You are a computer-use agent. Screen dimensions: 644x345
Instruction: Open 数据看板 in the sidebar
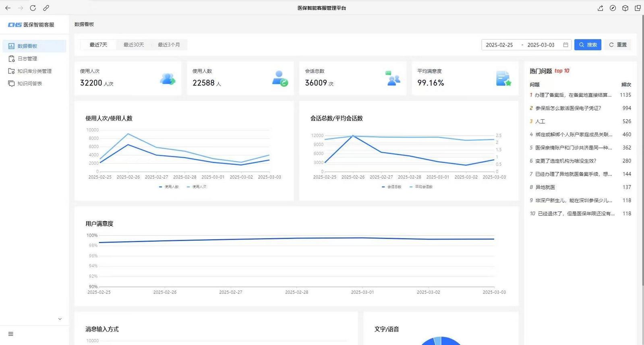pos(34,46)
